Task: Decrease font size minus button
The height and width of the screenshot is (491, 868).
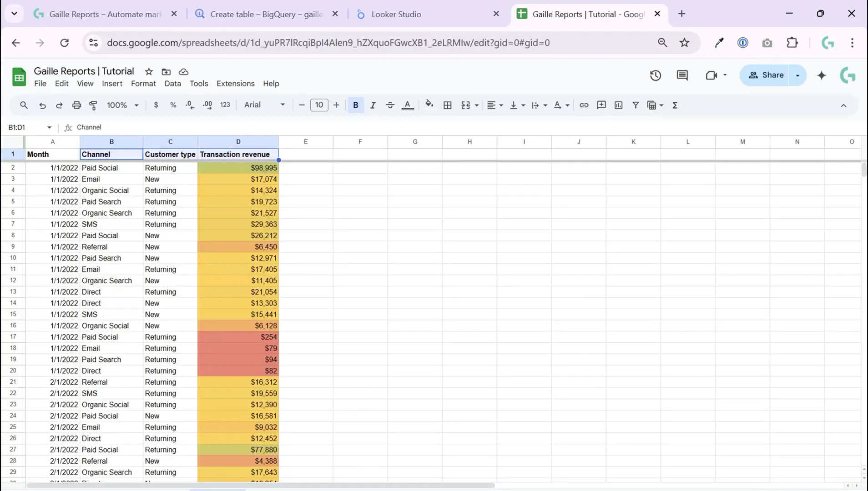Action: pos(301,105)
